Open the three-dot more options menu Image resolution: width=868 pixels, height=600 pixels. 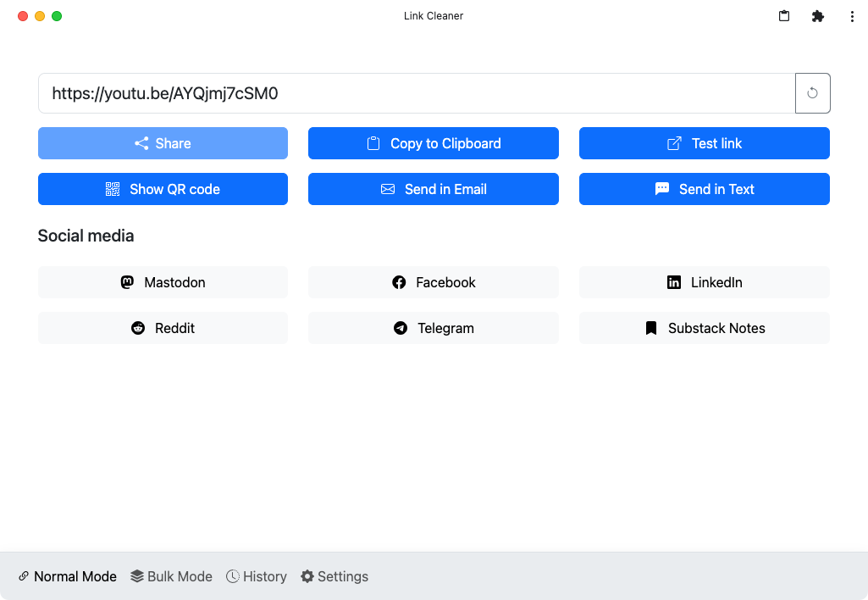point(851,16)
